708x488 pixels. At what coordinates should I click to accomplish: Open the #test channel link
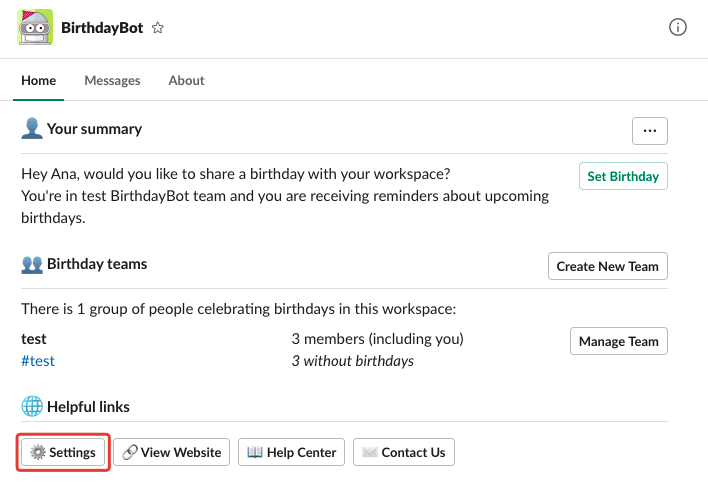(x=38, y=361)
